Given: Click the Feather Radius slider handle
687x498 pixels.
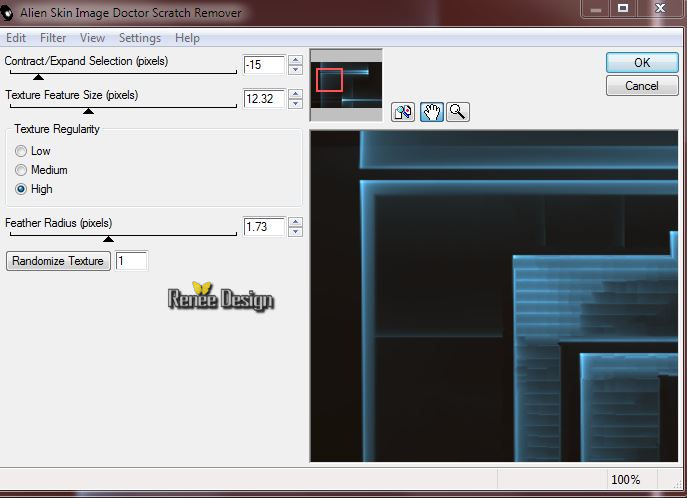Looking at the screenshot, I should pos(108,239).
